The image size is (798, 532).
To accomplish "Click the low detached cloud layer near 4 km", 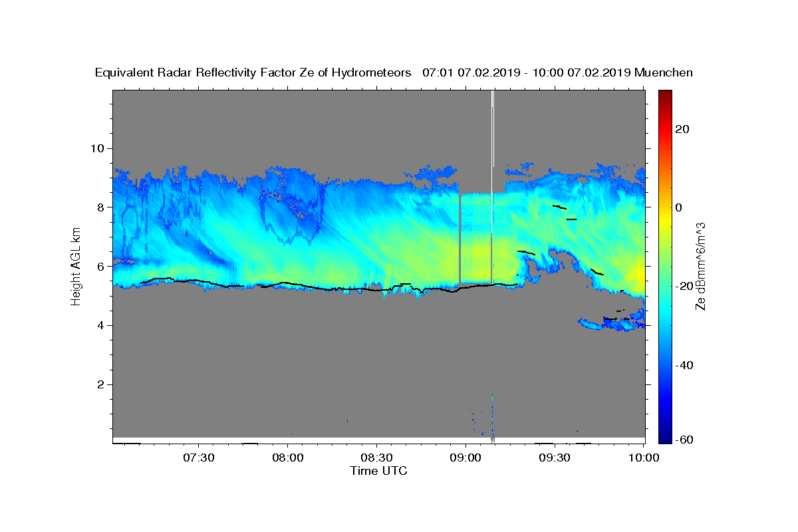I will pyautogui.click(x=613, y=323).
